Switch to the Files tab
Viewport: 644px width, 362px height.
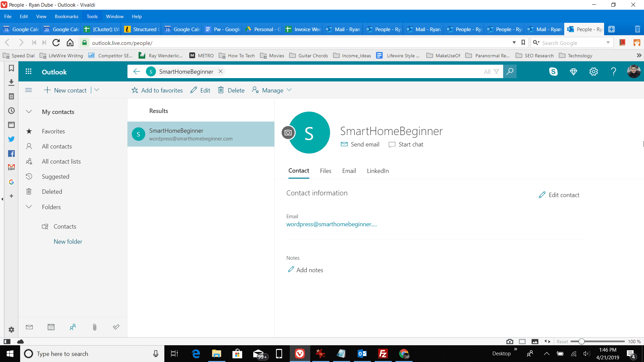pyautogui.click(x=325, y=171)
